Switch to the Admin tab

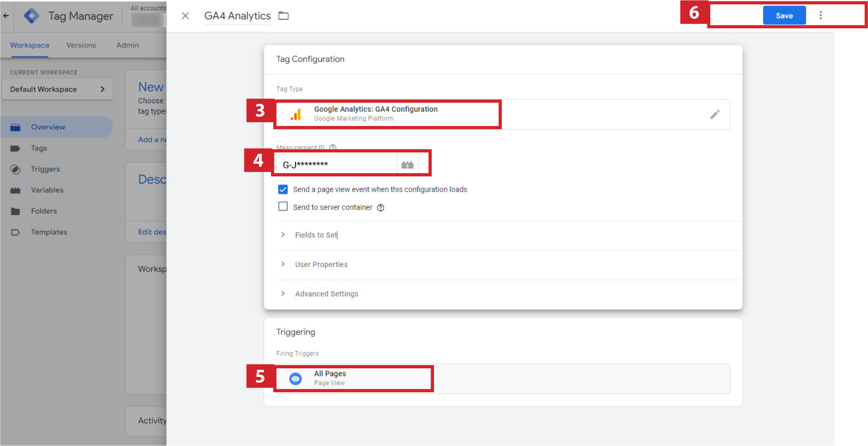[x=128, y=45]
